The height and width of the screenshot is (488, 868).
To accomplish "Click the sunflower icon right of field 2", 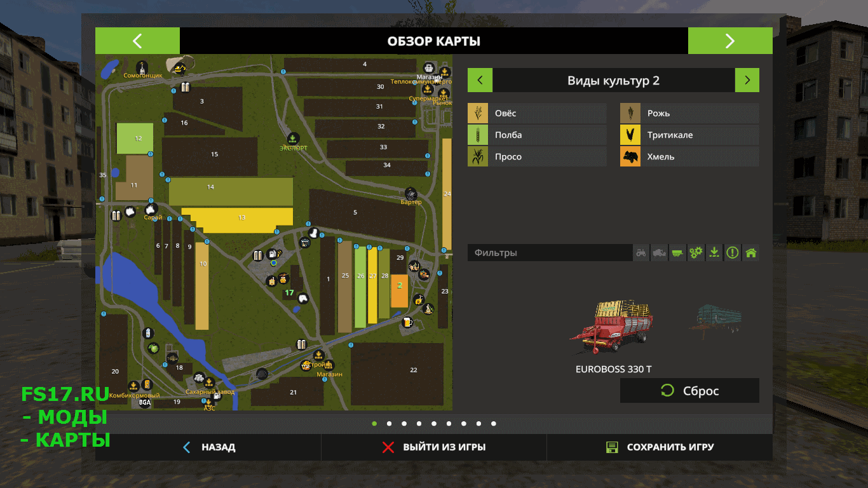I will tap(418, 300).
